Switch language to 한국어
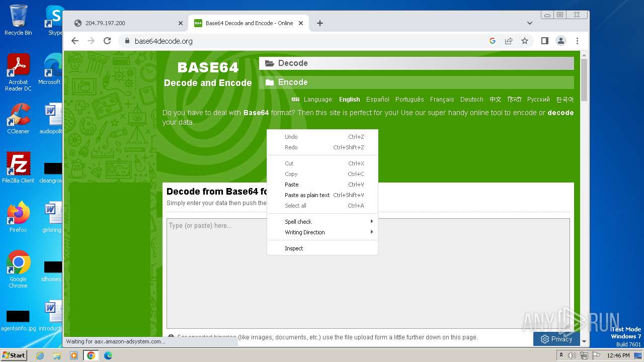The image size is (644, 362). (x=565, y=100)
